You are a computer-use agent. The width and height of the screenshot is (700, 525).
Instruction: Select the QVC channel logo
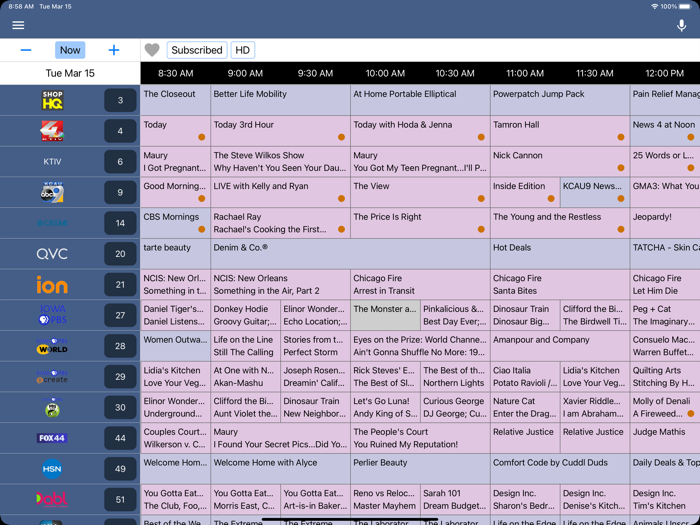point(52,254)
